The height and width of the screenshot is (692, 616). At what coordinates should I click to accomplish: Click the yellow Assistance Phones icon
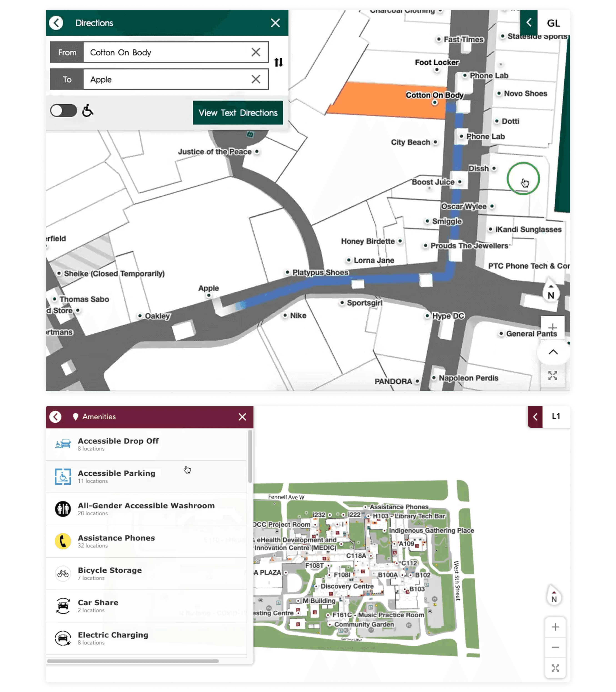[63, 541]
